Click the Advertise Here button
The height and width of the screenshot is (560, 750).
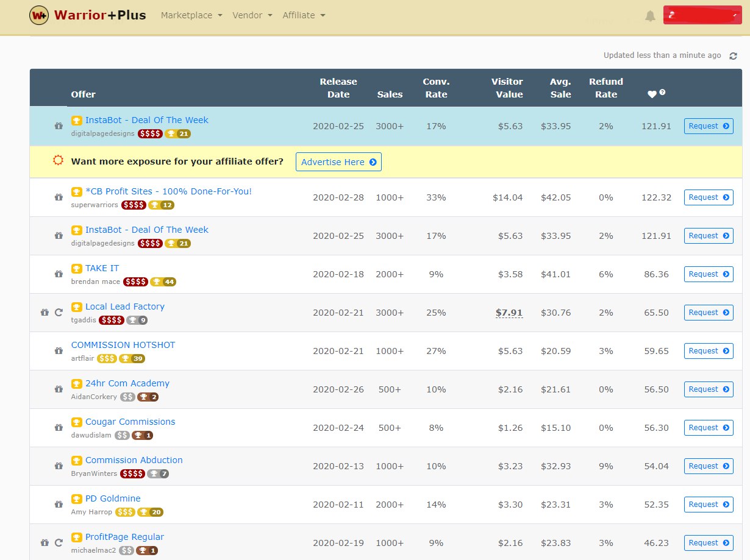(338, 162)
